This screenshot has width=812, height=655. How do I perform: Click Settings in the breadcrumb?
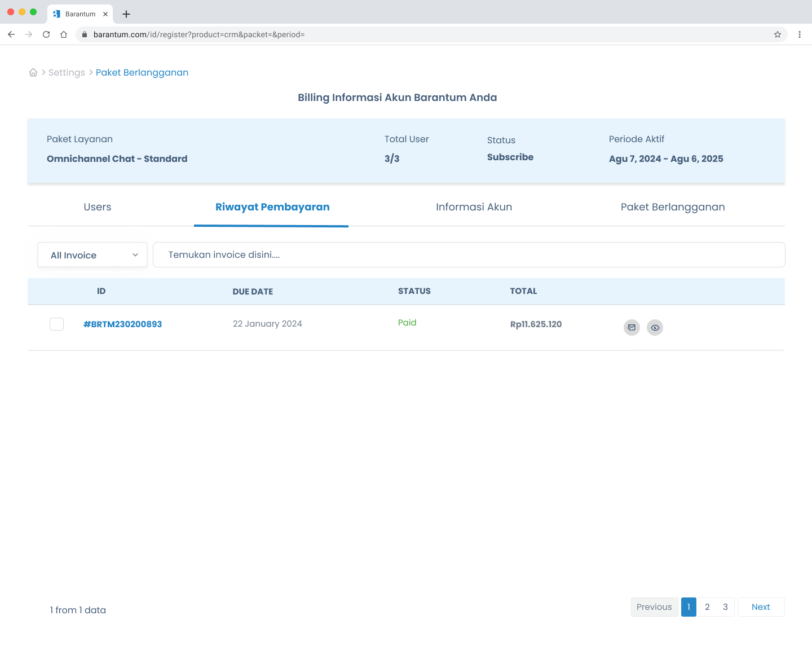[67, 73]
